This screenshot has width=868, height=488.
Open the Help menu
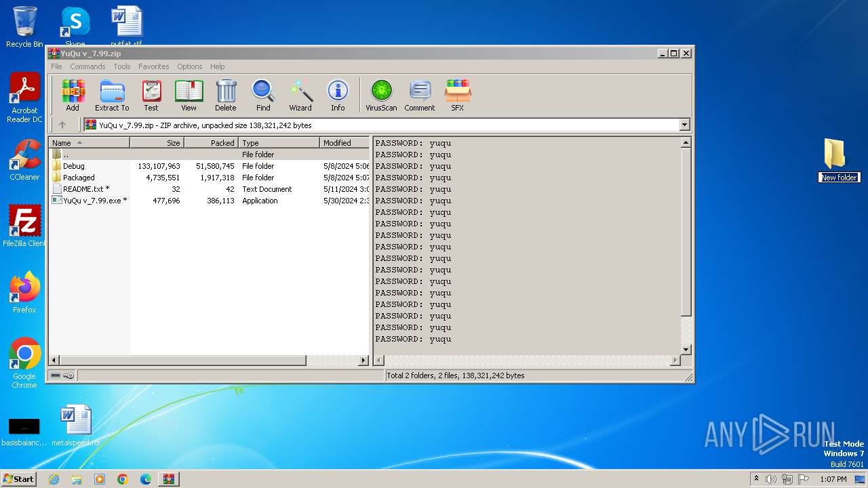[217, 66]
